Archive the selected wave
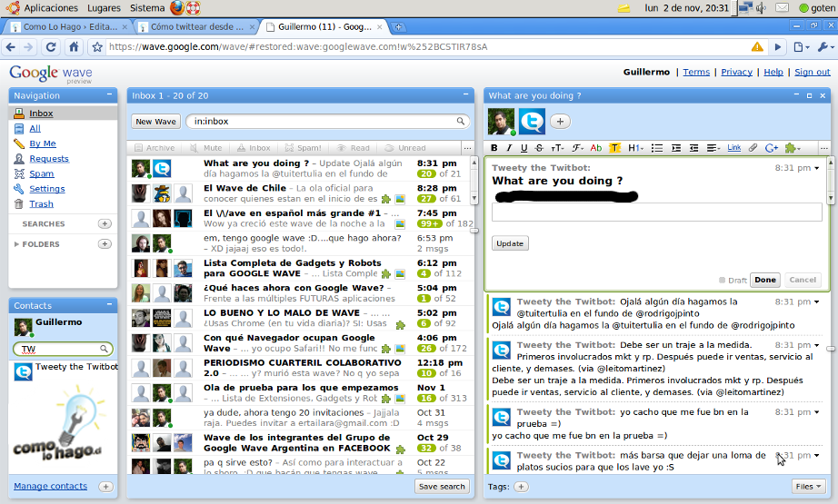 click(x=155, y=148)
